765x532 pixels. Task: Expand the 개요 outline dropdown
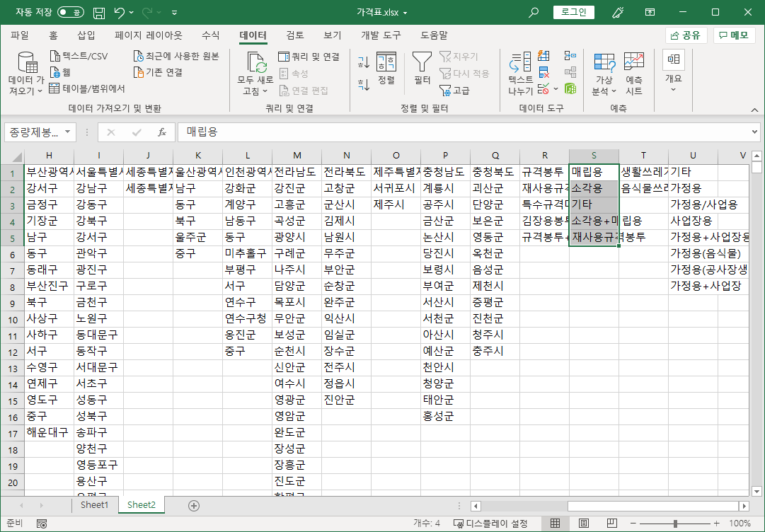(x=673, y=89)
